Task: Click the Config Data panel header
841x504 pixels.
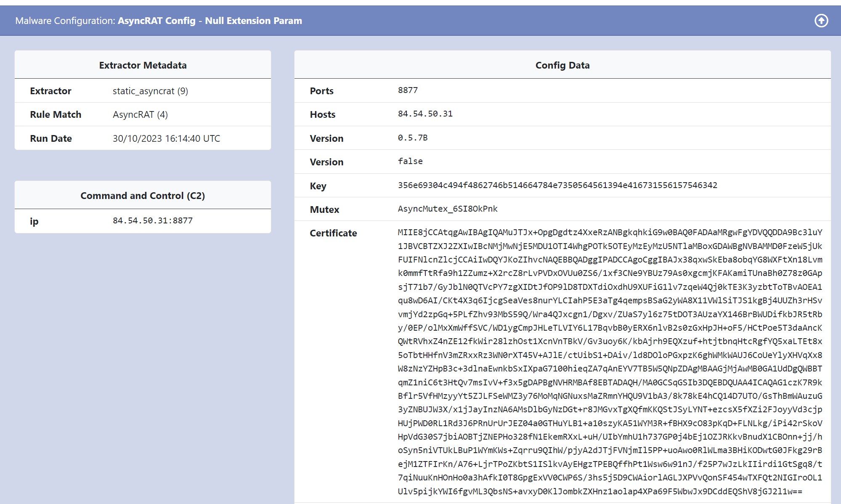Action: 562,65
